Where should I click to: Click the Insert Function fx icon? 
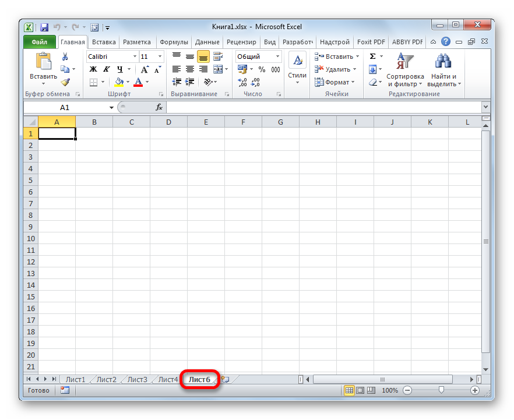pyautogui.click(x=159, y=108)
